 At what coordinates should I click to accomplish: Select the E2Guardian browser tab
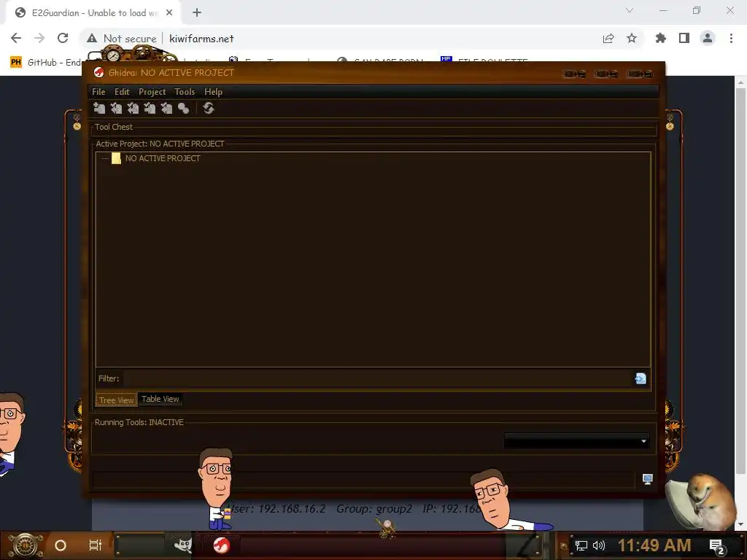click(x=93, y=13)
